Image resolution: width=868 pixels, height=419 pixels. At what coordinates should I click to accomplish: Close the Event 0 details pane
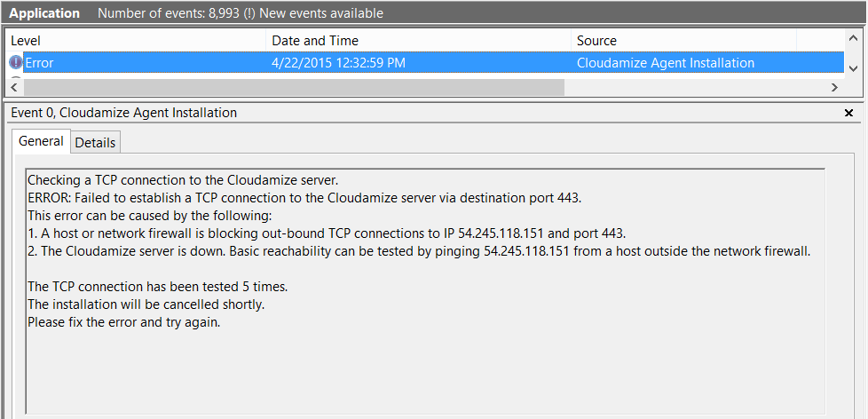[x=848, y=113]
